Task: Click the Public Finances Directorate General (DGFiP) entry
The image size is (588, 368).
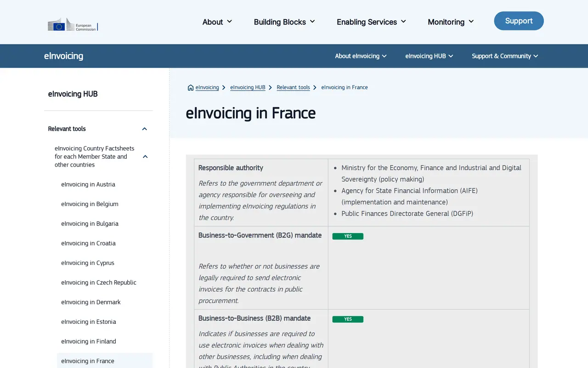Action: pos(407,213)
